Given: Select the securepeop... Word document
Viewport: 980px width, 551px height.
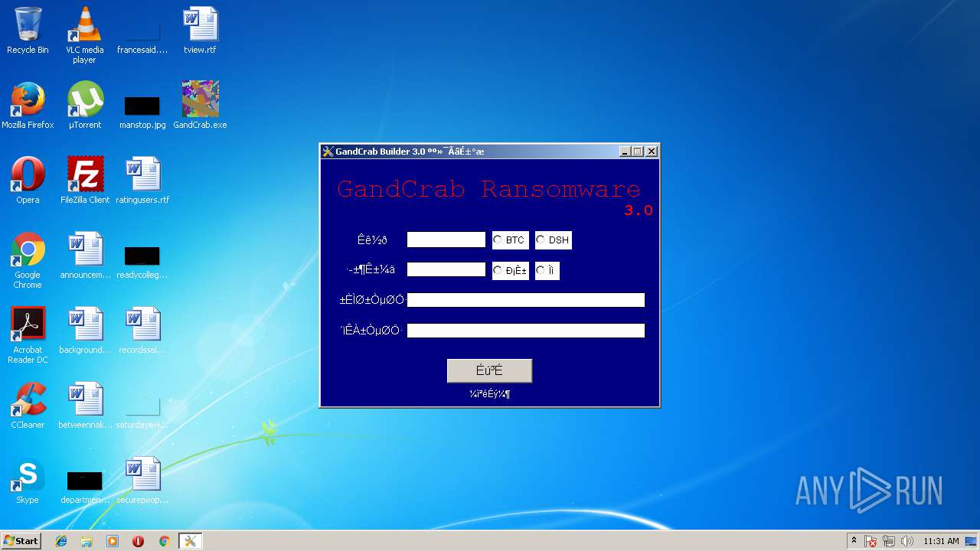Looking at the screenshot, I should pos(142,481).
